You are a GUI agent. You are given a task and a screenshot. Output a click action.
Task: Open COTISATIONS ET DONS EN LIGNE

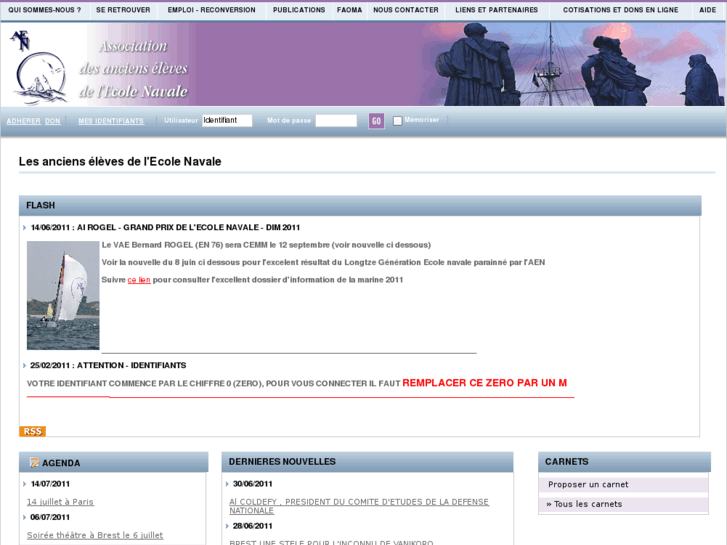click(x=620, y=10)
